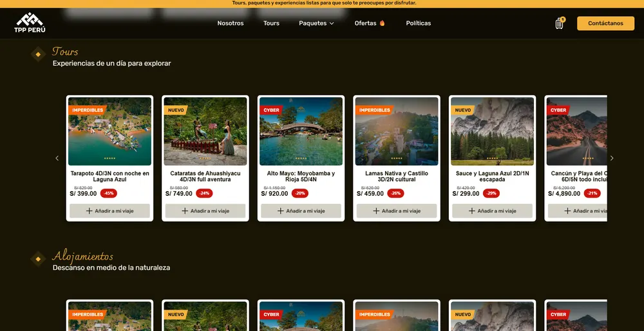
Task: Open the Nosotros menu item
Action: click(x=231, y=23)
